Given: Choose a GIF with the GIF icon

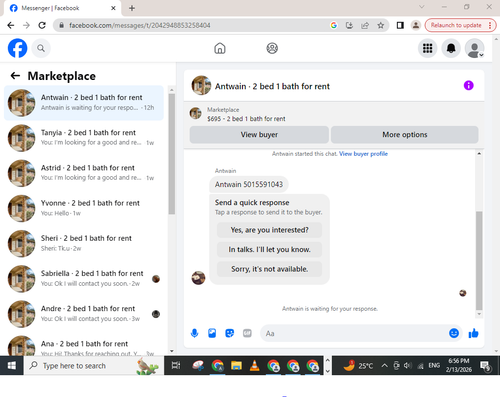Looking at the screenshot, I should [247, 333].
